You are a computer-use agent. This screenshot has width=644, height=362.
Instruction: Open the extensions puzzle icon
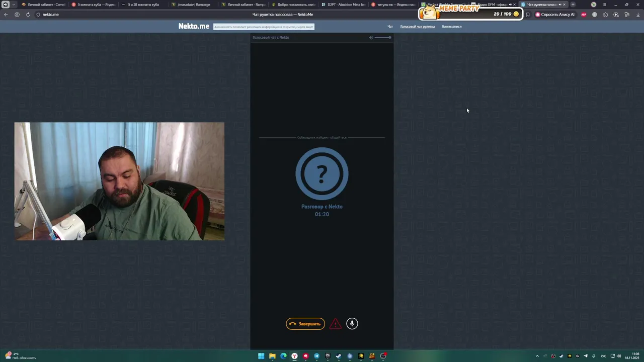tap(605, 15)
